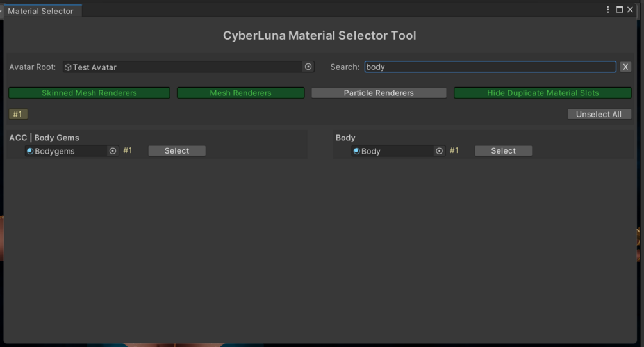This screenshot has width=644, height=347.
Task: Click the Body renderer header text
Action: tap(345, 138)
